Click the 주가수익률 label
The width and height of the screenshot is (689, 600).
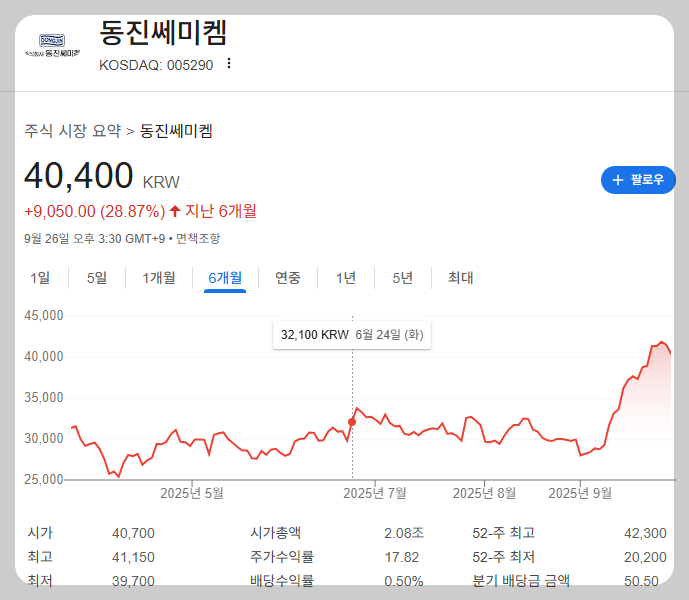282,556
